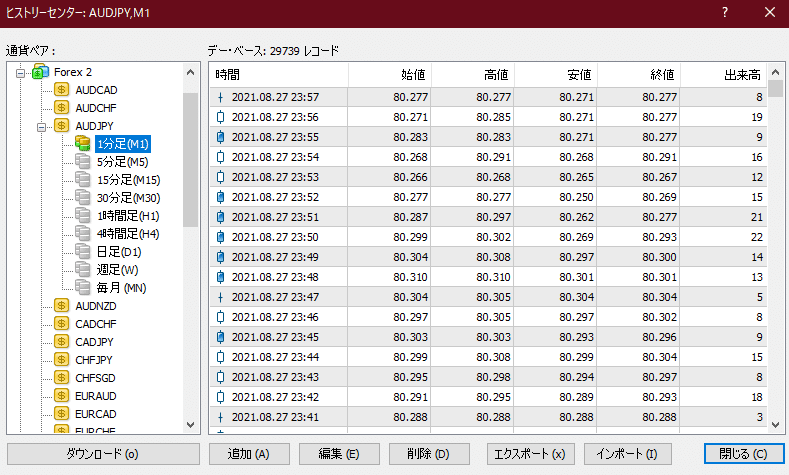Viewport: 789px width, 475px height.
Task: Click the symbol tree scroll down arrow
Action: (x=190, y=425)
